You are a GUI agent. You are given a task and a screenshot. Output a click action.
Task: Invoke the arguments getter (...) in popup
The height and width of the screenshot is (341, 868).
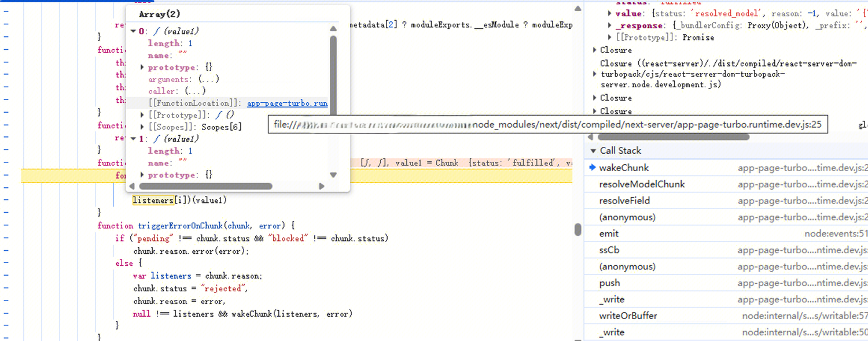pos(207,79)
